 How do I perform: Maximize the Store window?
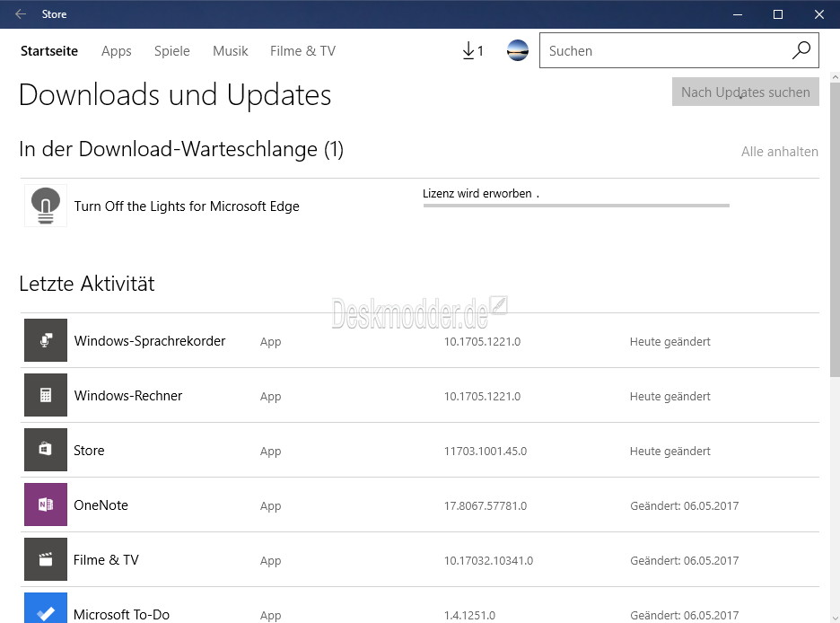[x=778, y=14]
